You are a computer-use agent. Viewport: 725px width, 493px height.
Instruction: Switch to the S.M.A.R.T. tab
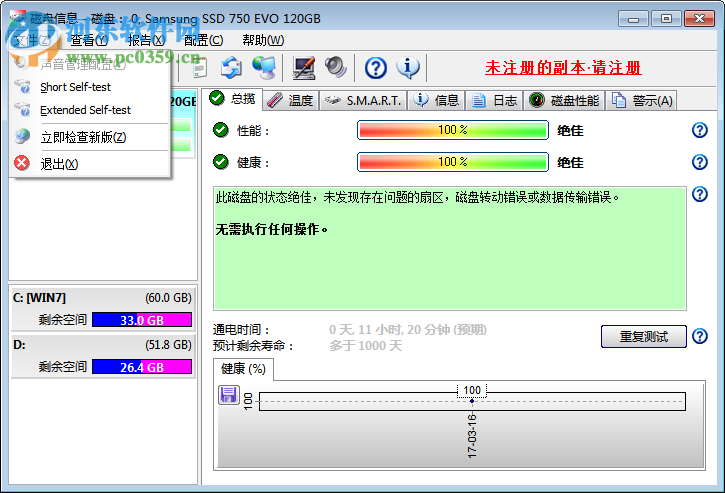[363, 100]
